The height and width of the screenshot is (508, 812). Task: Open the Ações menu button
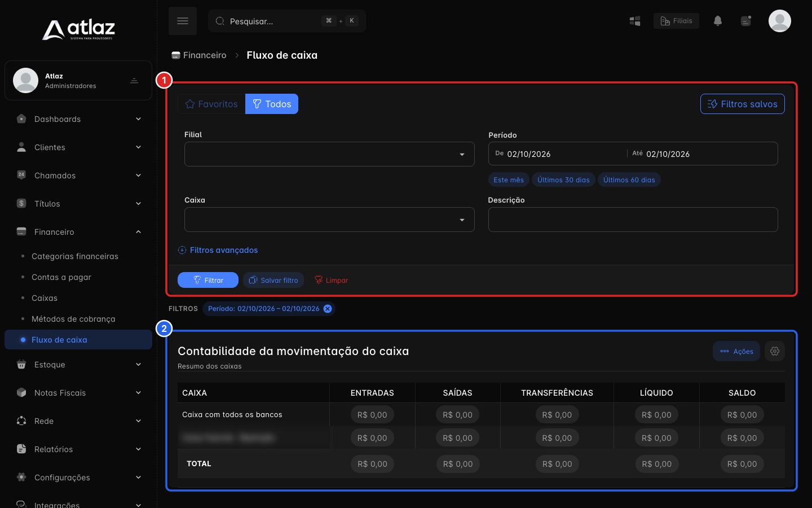tap(736, 351)
